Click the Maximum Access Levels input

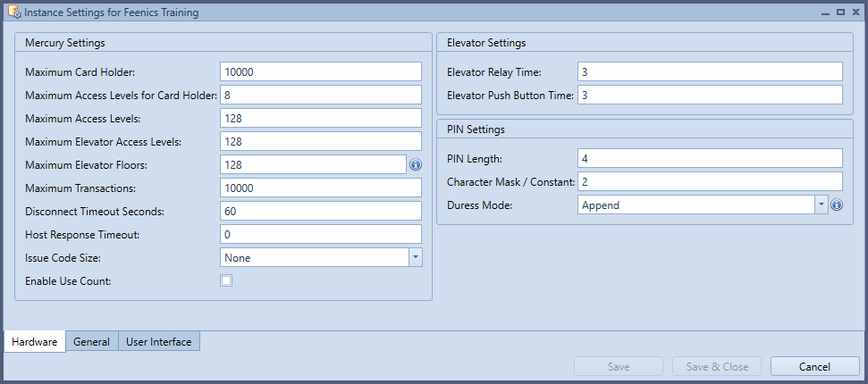pyautogui.click(x=321, y=118)
